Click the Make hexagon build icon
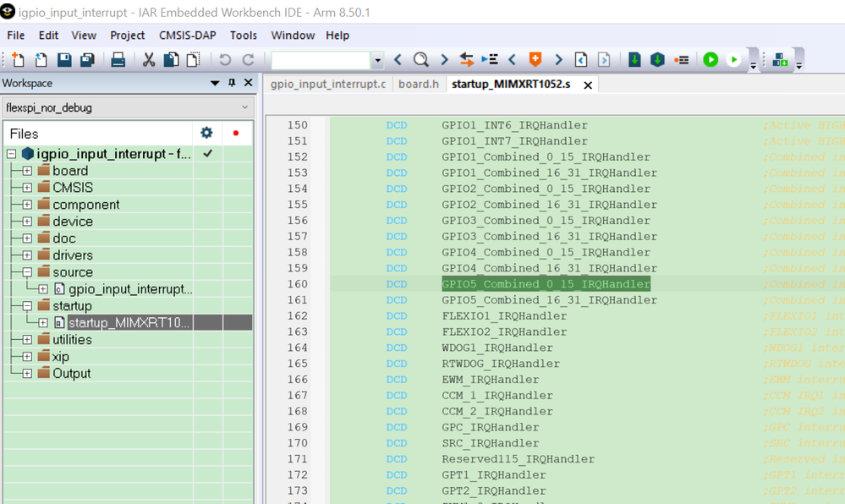Screen dimensions: 845x504 pos(657,60)
